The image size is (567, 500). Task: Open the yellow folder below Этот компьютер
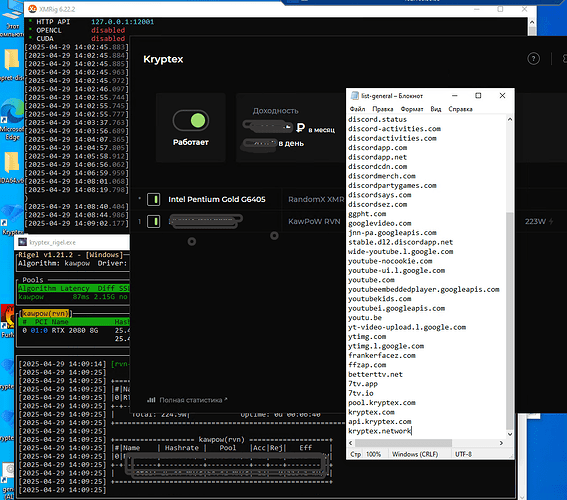pyautogui.click(x=12, y=64)
